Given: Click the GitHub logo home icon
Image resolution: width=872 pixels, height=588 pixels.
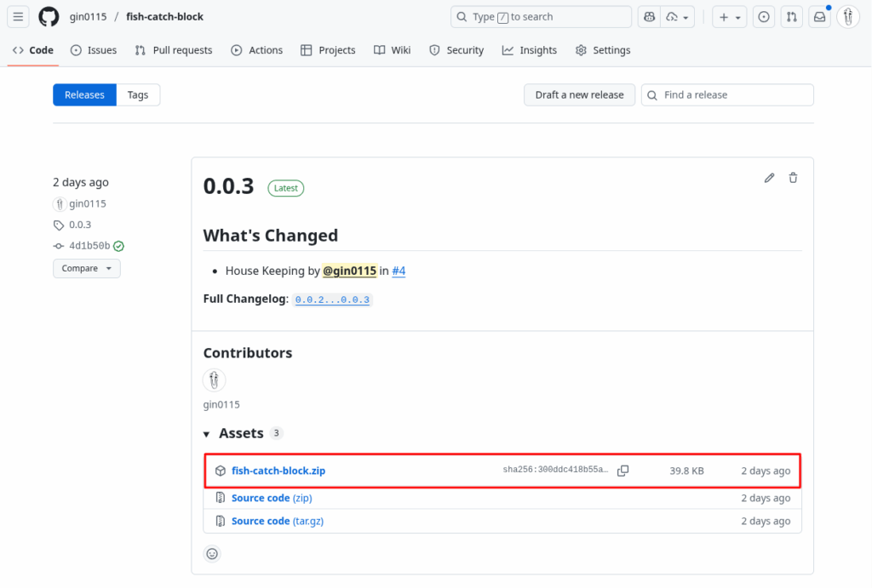Looking at the screenshot, I should click(49, 17).
